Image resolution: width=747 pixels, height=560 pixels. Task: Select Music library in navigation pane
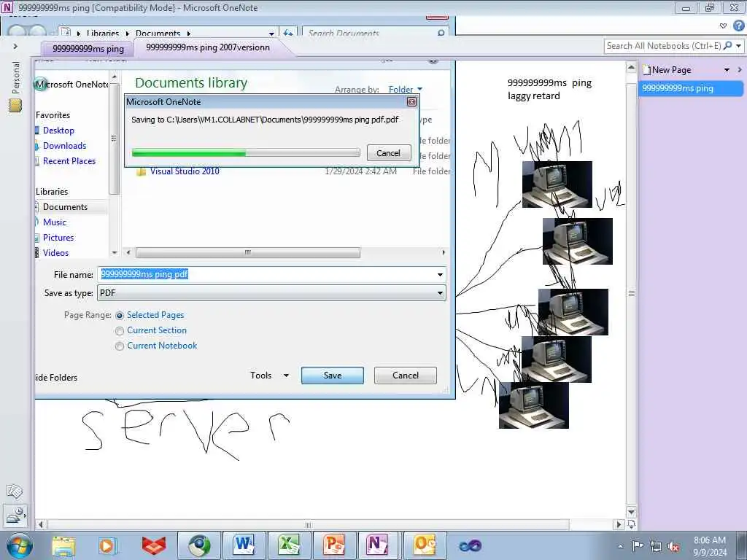pyautogui.click(x=55, y=222)
